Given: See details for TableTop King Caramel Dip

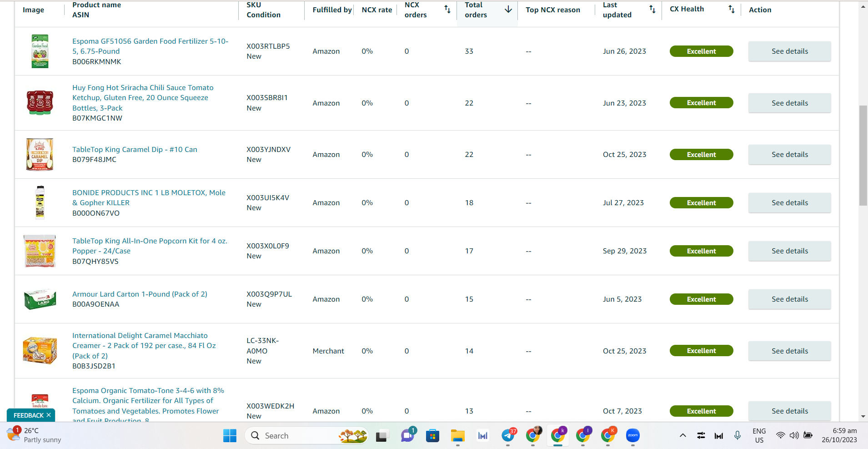Looking at the screenshot, I should point(790,155).
